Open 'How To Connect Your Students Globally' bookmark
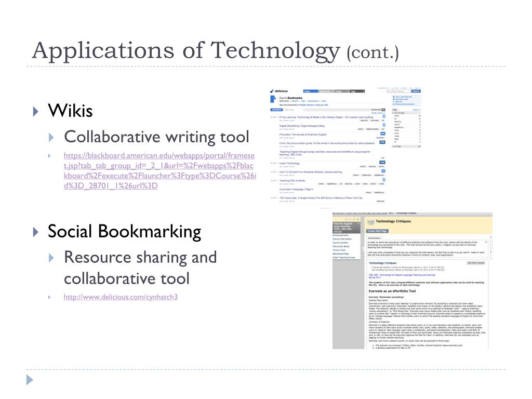 311,172
